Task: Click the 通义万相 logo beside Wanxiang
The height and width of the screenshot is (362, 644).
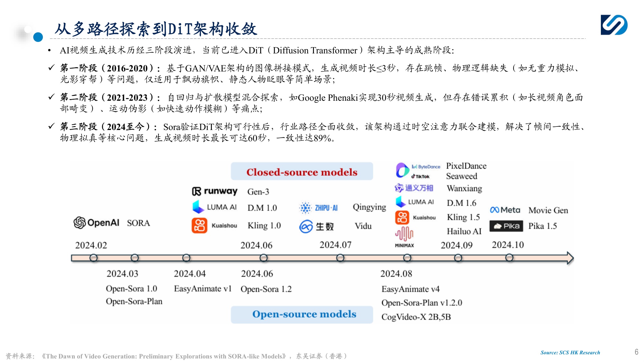Action: click(x=414, y=188)
